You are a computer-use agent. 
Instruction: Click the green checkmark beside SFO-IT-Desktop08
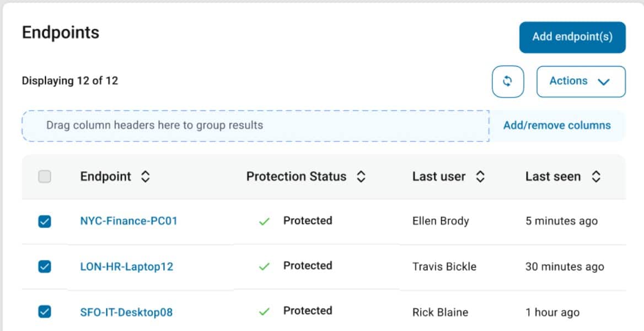pos(264,311)
